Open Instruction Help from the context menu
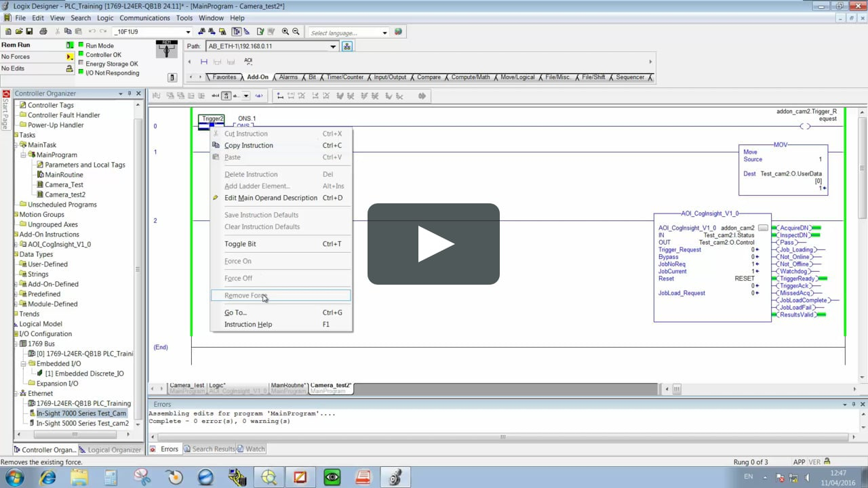Viewport: 868px width, 488px height. 281,325
